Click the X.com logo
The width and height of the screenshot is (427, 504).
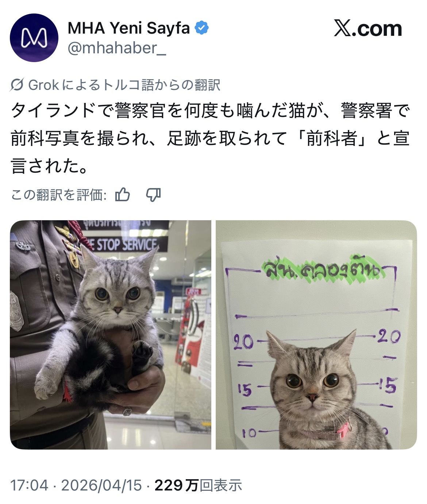point(368,28)
